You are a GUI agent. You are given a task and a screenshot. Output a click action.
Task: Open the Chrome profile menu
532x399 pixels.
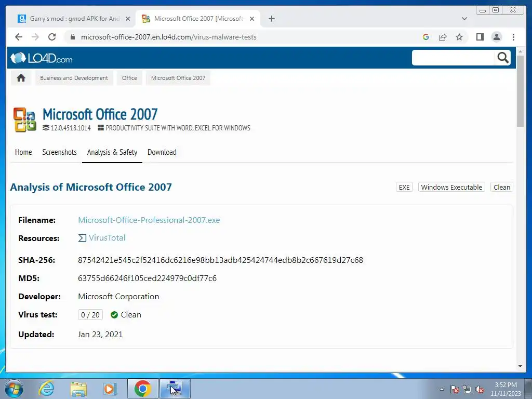tap(496, 37)
